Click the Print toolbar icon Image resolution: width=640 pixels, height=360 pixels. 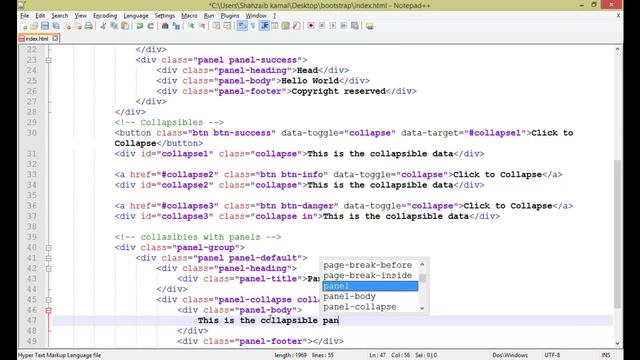89,26
